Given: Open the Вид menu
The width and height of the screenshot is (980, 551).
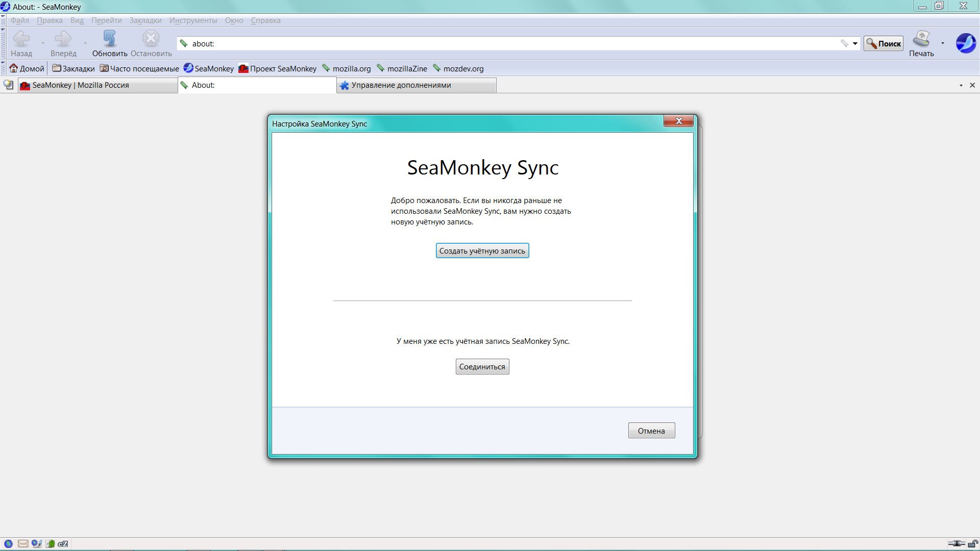Looking at the screenshot, I should (x=77, y=20).
